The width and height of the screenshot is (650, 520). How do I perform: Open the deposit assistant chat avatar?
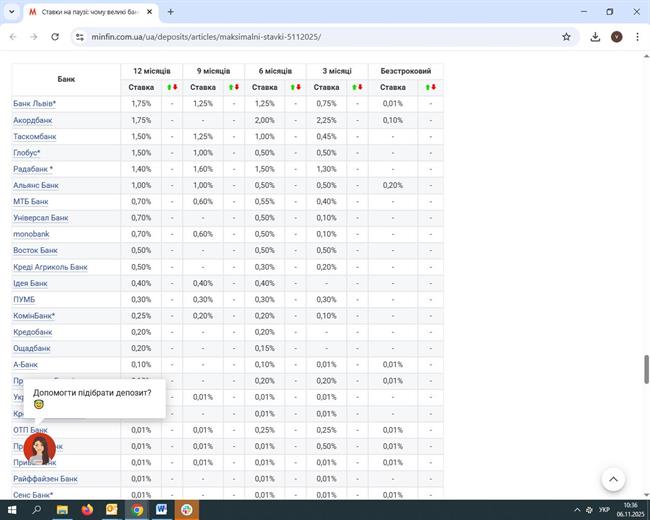(x=39, y=448)
